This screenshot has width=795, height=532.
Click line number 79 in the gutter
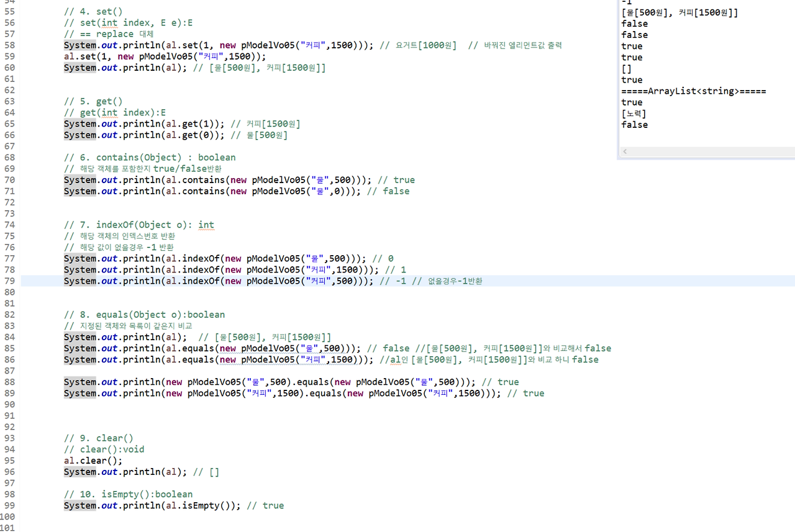9,281
